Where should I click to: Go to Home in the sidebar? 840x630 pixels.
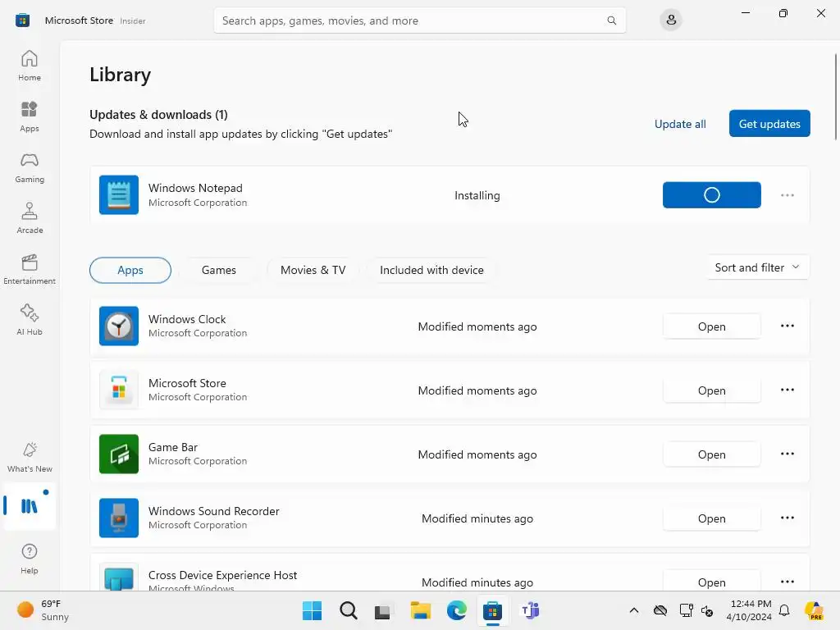click(x=30, y=66)
